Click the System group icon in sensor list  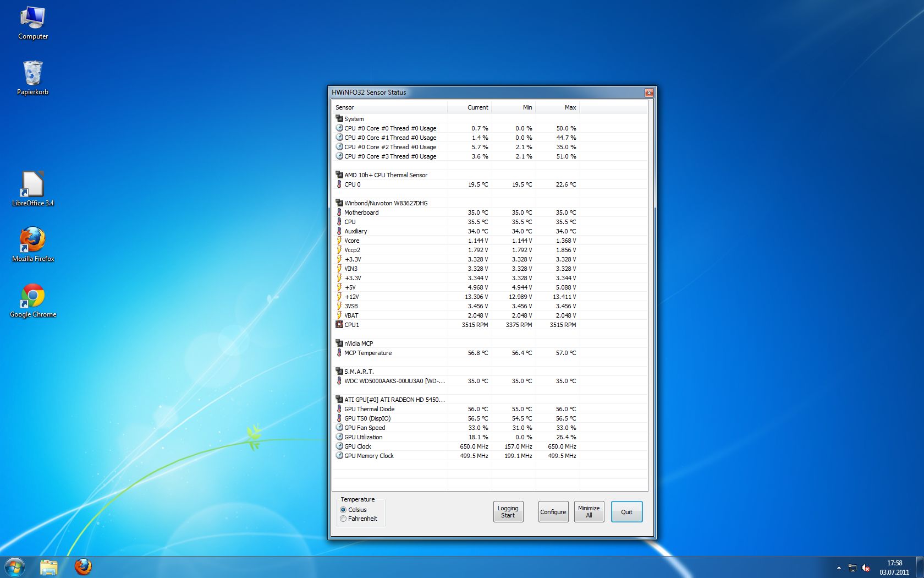tap(339, 118)
